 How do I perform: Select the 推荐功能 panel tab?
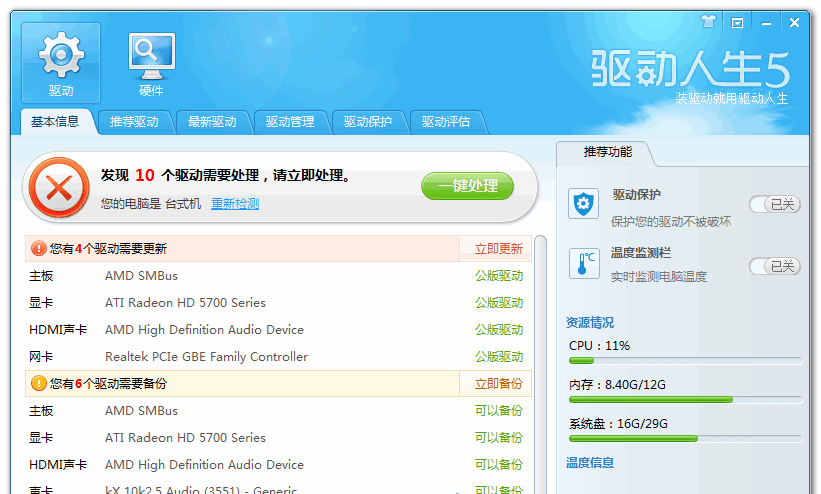click(x=607, y=152)
